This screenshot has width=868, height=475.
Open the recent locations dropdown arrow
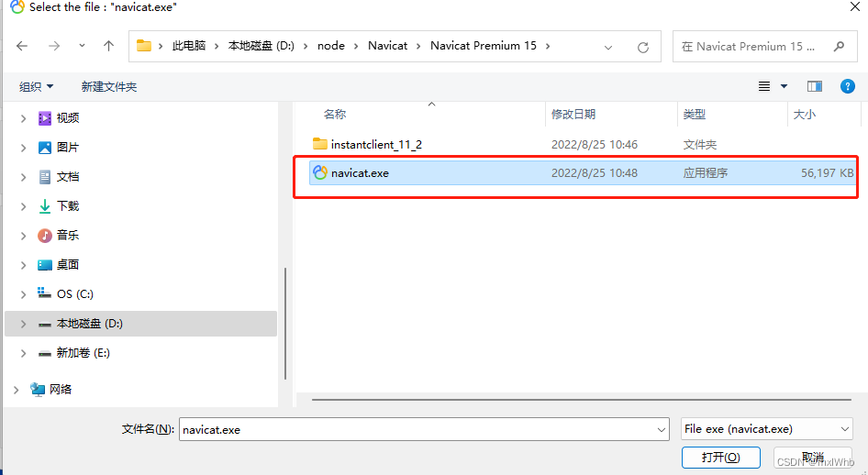(82, 46)
